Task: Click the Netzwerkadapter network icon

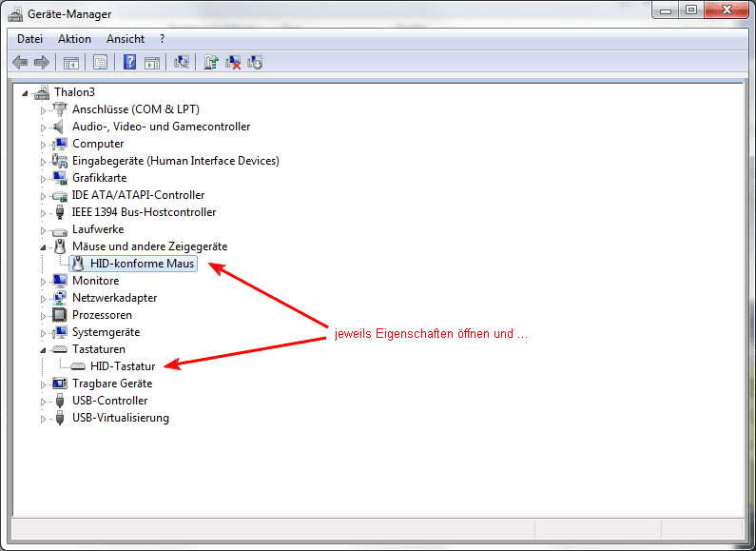Action: click(x=60, y=298)
